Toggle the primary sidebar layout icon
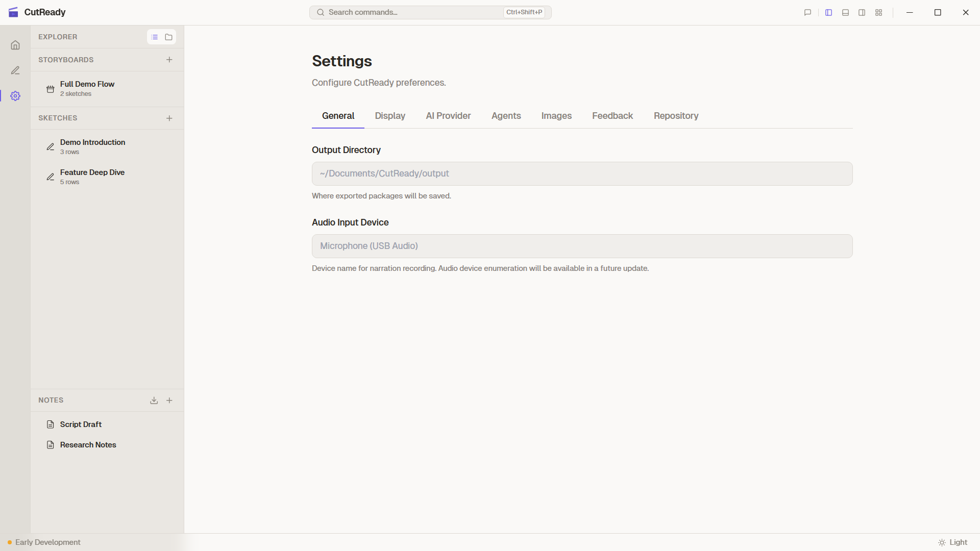This screenshot has height=551, width=980. [828, 12]
